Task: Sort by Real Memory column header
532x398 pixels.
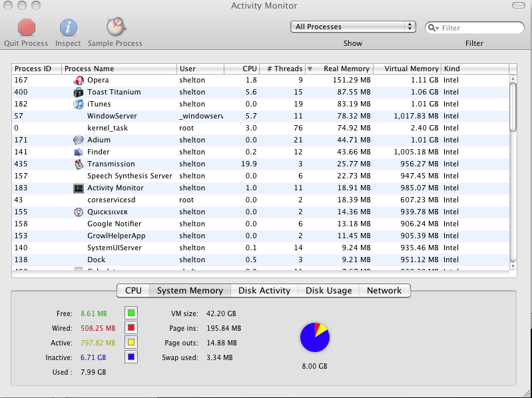Action: pos(346,69)
